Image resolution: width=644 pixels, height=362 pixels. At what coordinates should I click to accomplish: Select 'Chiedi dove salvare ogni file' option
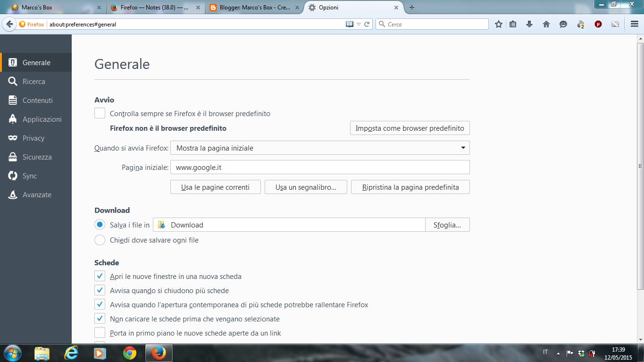coord(100,240)
